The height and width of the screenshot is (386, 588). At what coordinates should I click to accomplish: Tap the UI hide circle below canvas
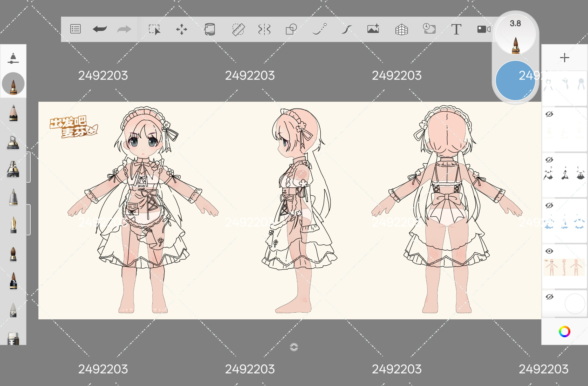[294, 347]
